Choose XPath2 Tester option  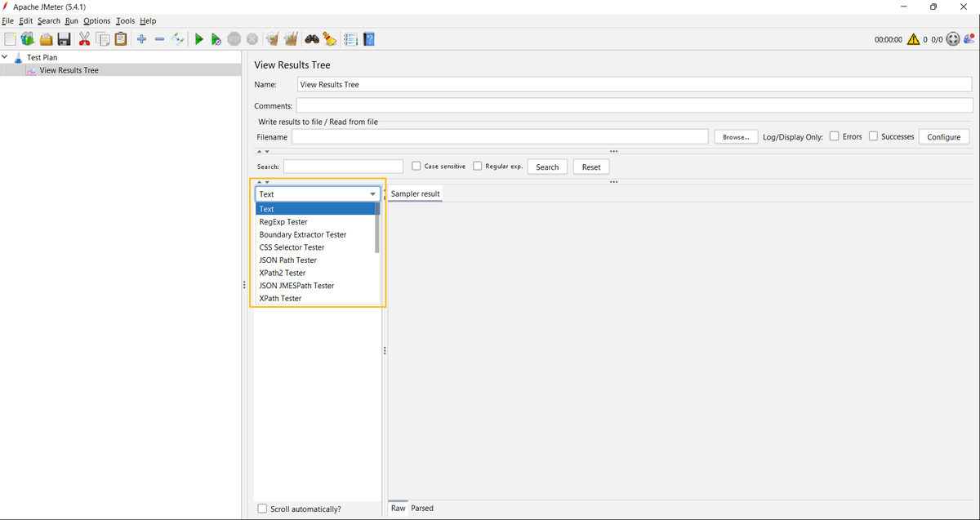click(315, 273)
